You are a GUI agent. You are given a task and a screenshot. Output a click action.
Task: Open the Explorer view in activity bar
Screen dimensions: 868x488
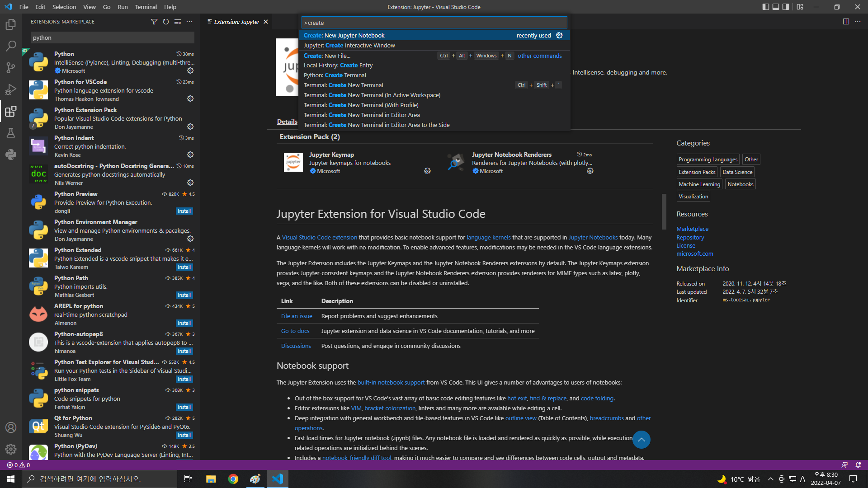tap(10, 24)
